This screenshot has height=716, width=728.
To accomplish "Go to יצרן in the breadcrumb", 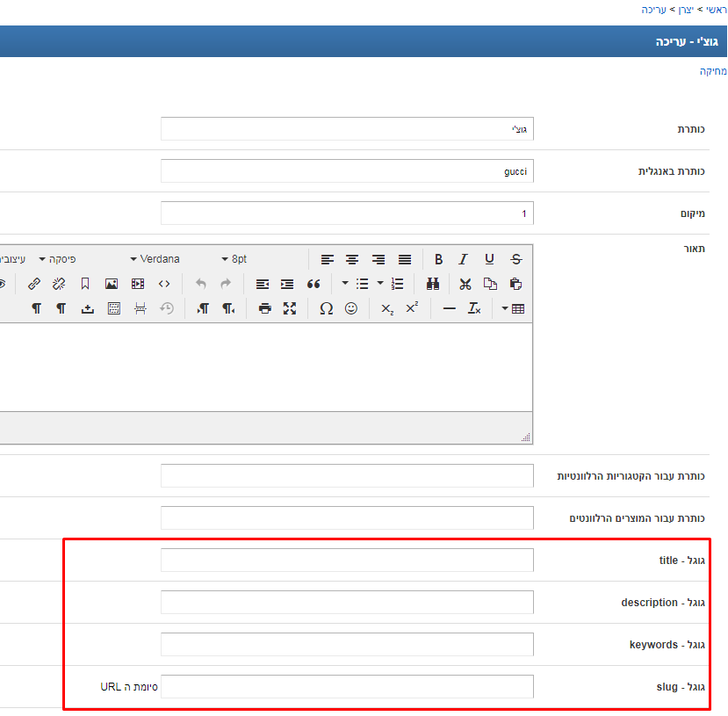I will click(x=686, y=10).
